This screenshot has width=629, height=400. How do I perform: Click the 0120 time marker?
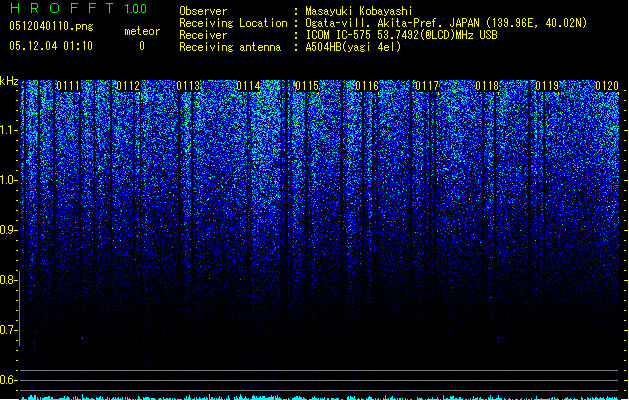click(607, 86)
